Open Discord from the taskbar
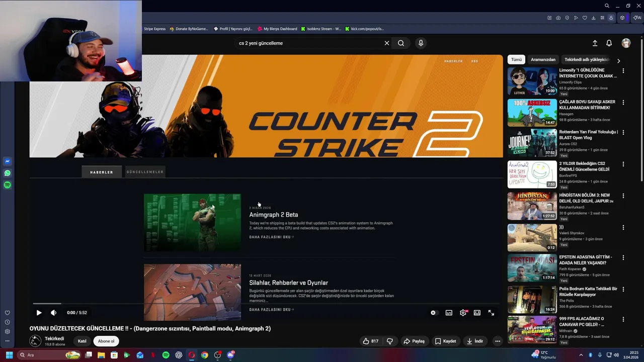This screenshot has width=644, height=362. (230, 355)
